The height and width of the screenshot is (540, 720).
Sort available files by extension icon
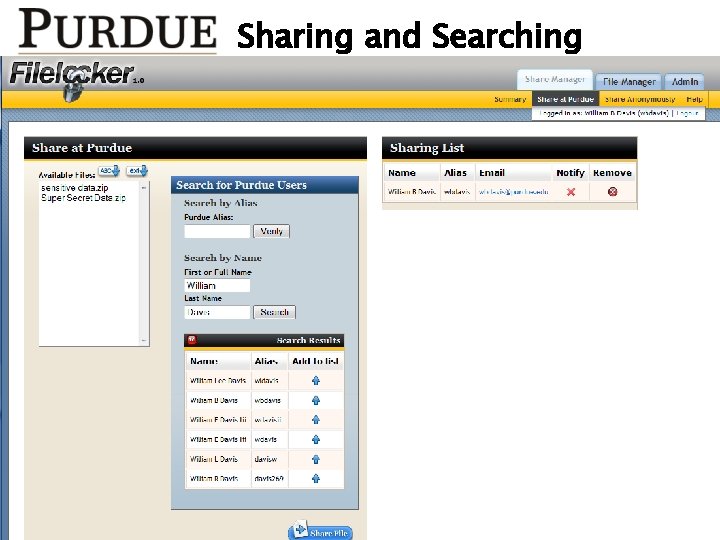coord(137,171)
